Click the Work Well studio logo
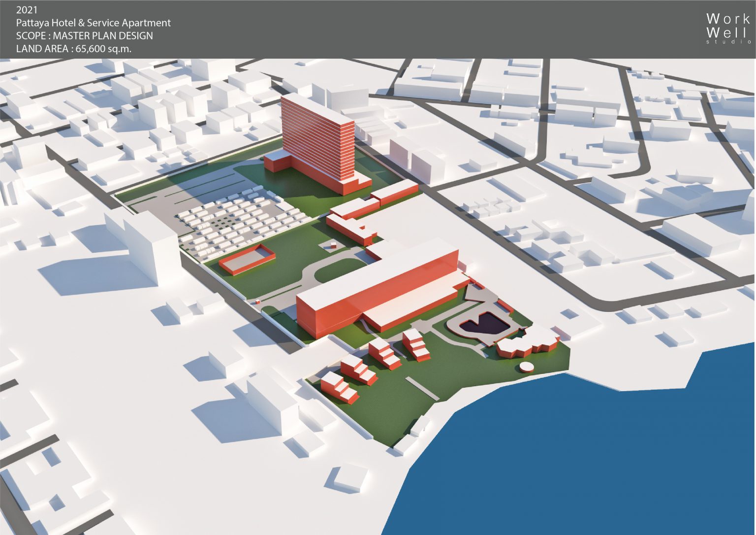 (729, 29)
